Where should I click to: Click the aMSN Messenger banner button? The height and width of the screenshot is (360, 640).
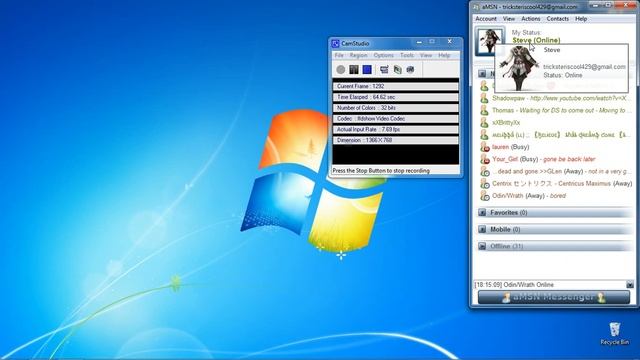coord(553,298)
